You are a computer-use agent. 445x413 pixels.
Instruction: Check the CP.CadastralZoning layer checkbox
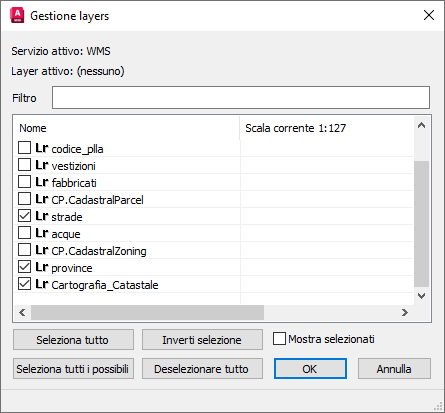coord(24,249)
